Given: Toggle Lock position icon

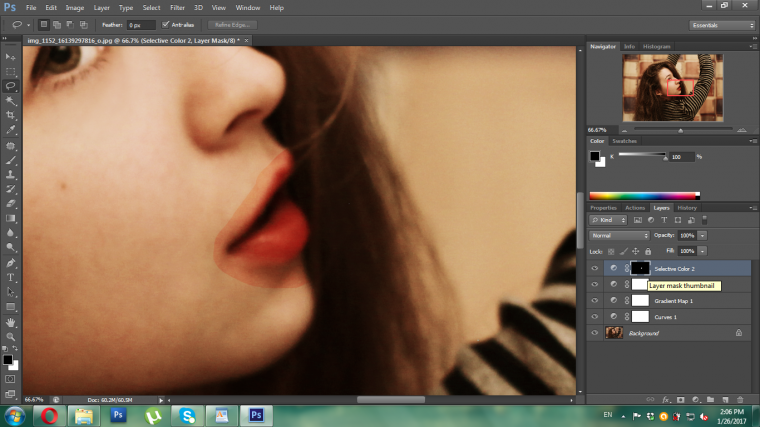Looking at the screenshot, I should point(635,251).
